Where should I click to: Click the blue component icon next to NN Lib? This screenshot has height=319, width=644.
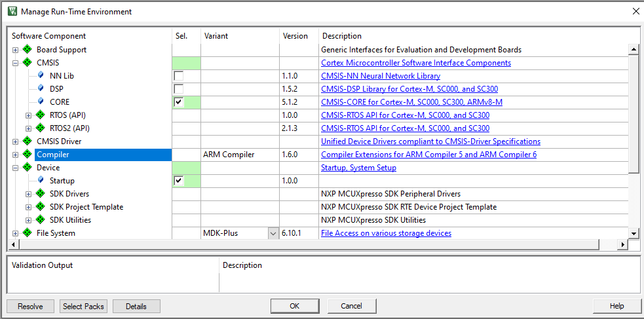pyautogui.click(x=41, y=76)
